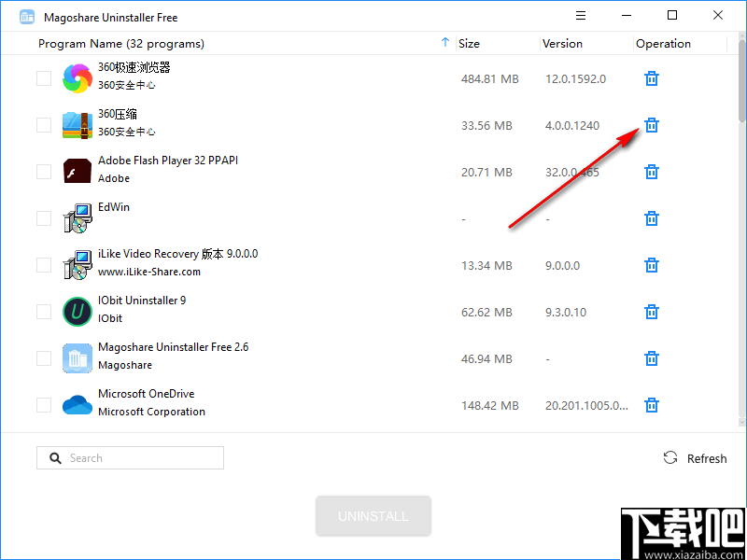Click the magnifier icon in the search box
Screen dimensions: 747x560
(x=55, y=457)
